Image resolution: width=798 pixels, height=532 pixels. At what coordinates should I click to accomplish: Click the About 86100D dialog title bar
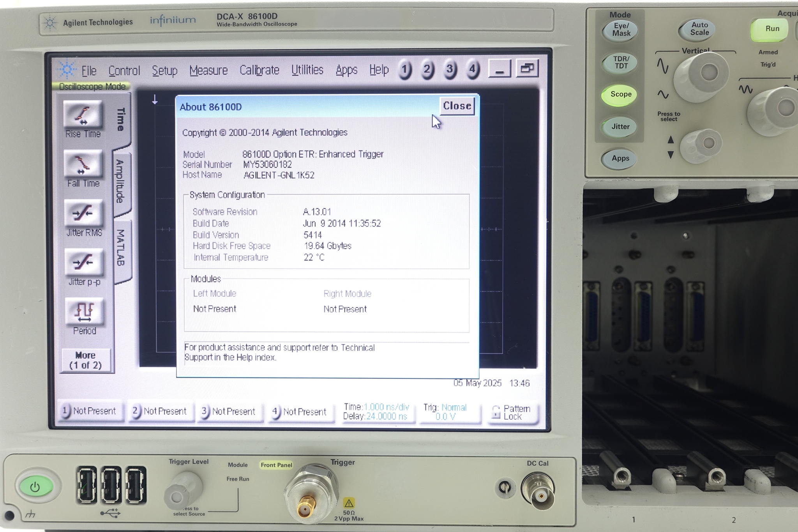pyautogui.click(x=308, y=106)
